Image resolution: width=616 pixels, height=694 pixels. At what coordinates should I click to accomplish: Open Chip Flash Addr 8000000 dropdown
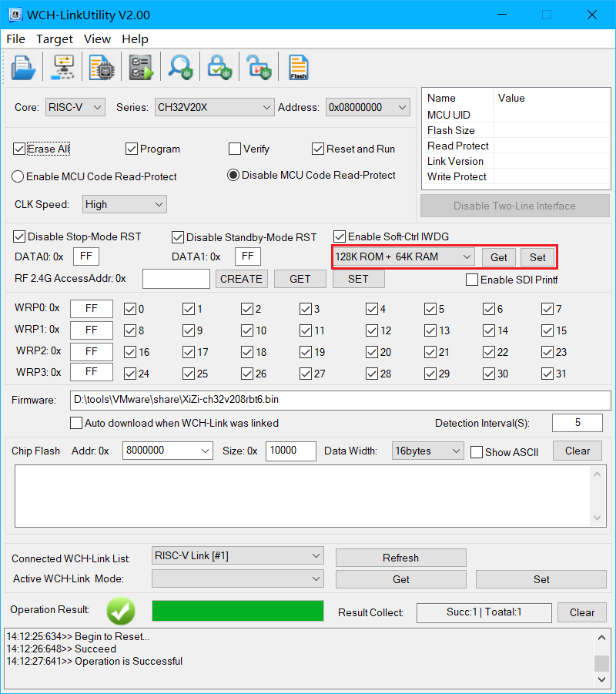(x=167, y=451)
